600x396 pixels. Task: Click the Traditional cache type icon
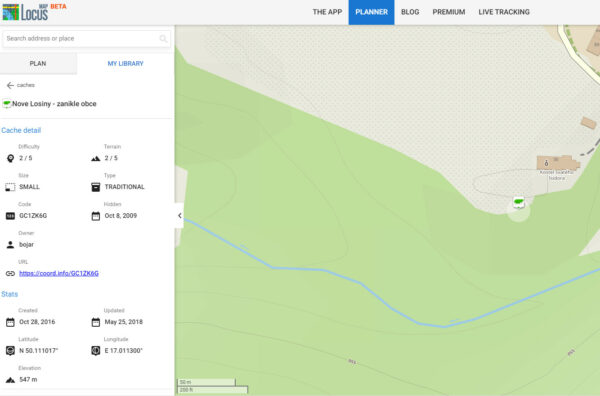tap(96, 187)
